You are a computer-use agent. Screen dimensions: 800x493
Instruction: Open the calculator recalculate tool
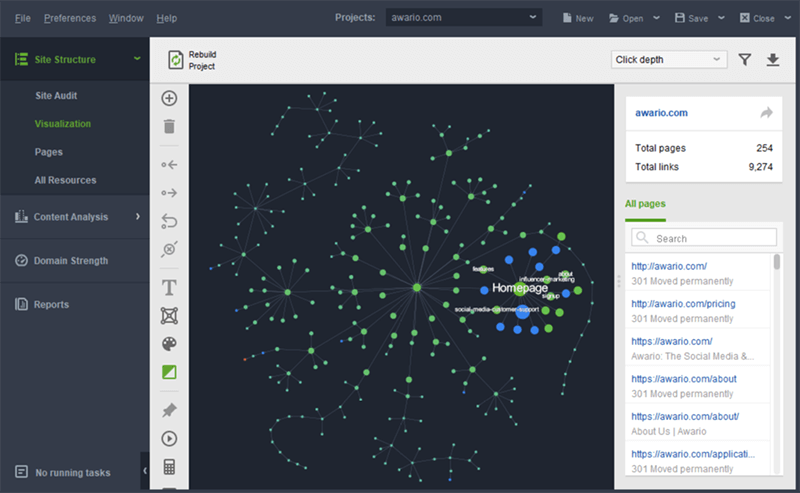click(169, 466)
